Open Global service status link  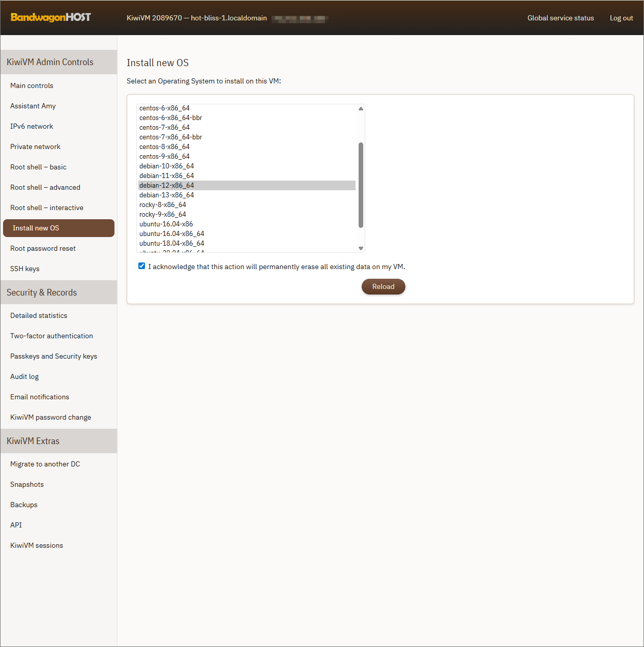click(560, 18)
